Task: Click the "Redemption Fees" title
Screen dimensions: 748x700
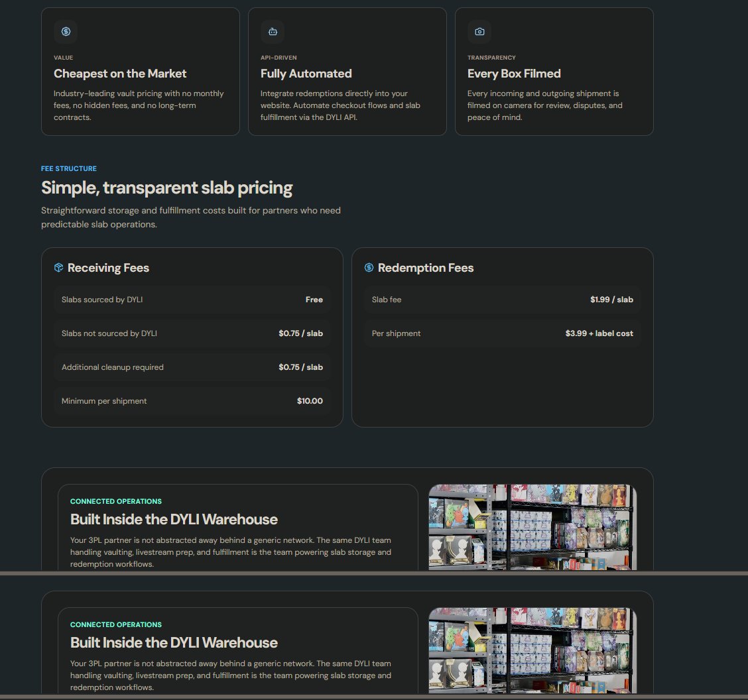Action: tap(426, 268)
